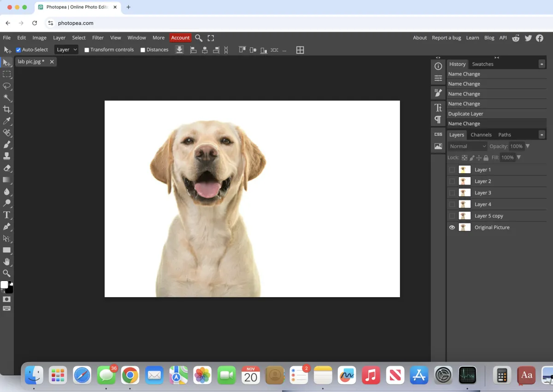Image resolution: width=553 pixels, height=392 pixels.
Task: Select the Layer 3 thumbnail
Action: (x=465, y=193)
